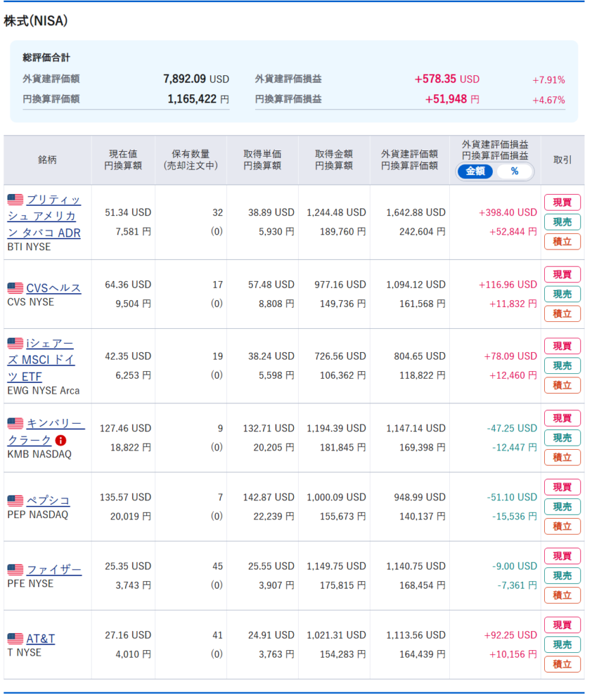
Task: Select the BTI NYSE ticker text
Action: click(29, 247)
